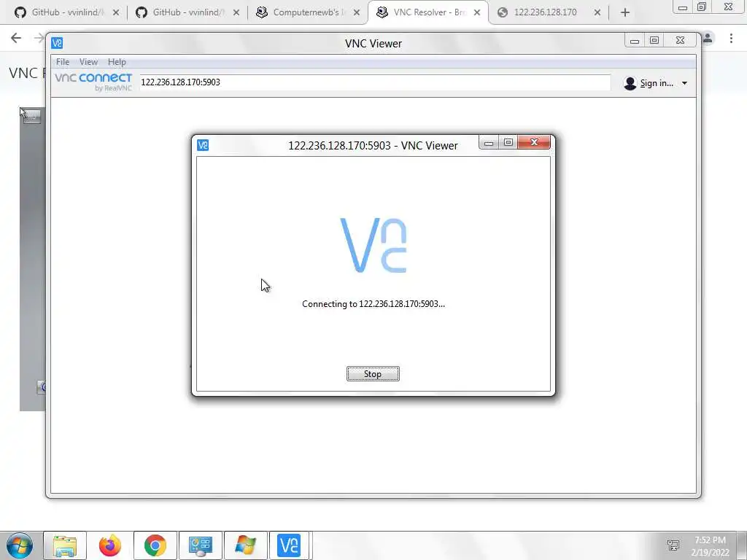This screenshot has height=560, width=747.
Task: Open the File menu in VNC Viewer
Action: coord(63,62)
